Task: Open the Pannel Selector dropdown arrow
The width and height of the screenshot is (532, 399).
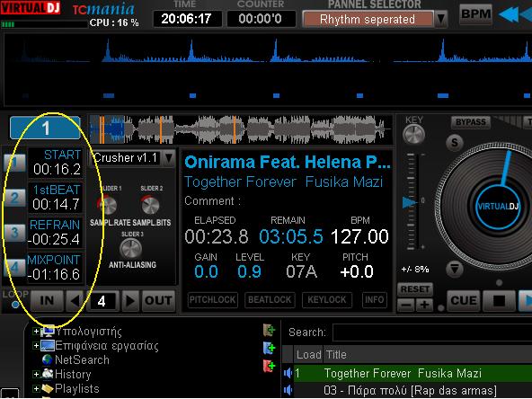Action: (441, 19)
